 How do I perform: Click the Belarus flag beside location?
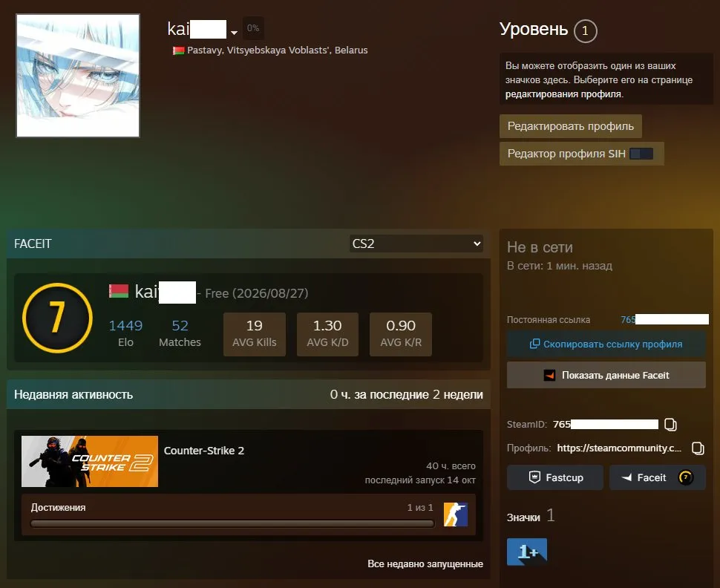click(x=178, y=50)
